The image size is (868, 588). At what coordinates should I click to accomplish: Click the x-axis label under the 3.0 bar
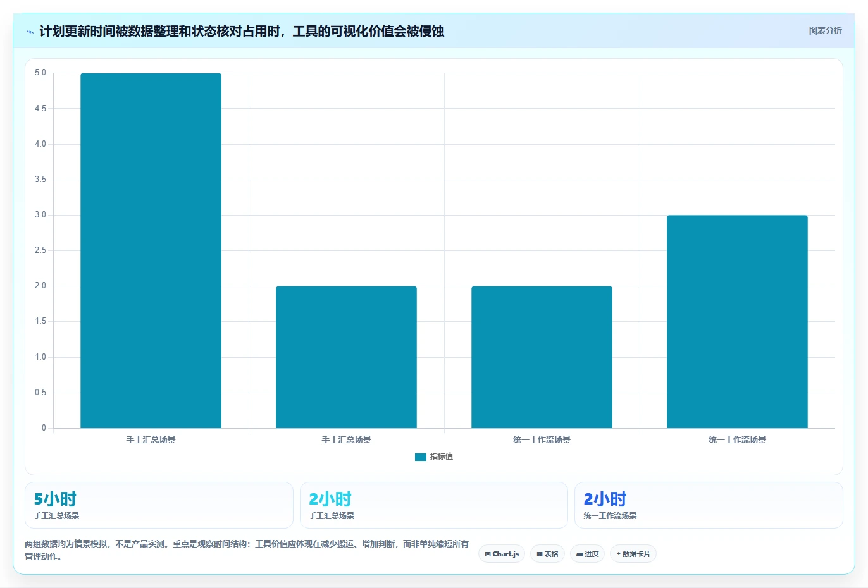click(x=737, y=439)
